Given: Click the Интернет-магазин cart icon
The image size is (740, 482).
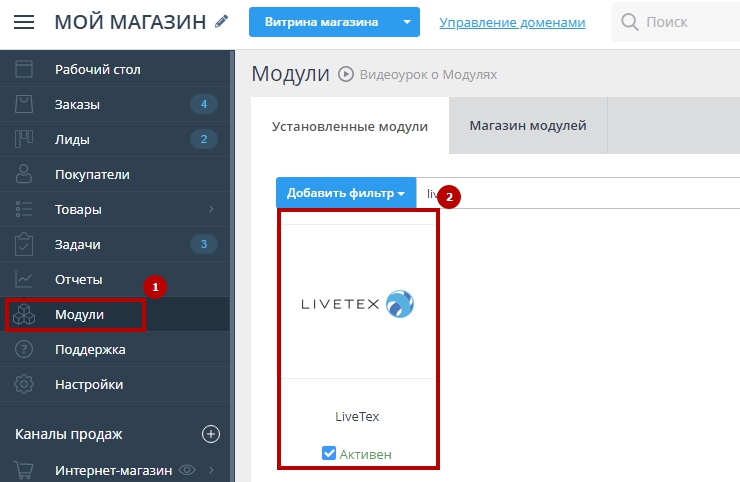Looking at the screenshot, I should point(24,470).
